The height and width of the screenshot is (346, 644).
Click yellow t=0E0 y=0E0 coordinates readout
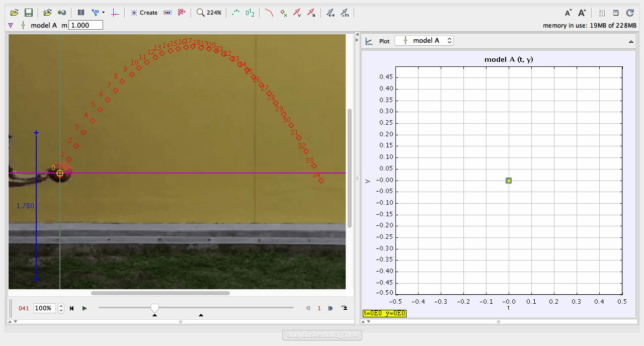[x=384, y=313]
